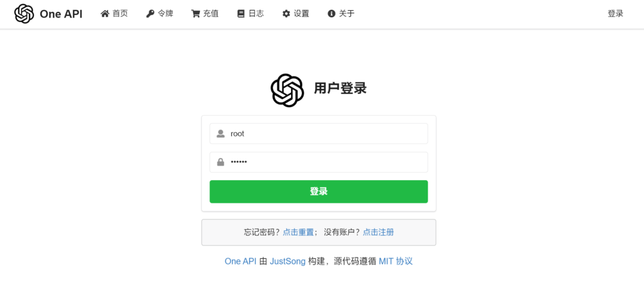644x284 pixels.
Task: Open the MIT 协议 link in the footer
Action: click(396, 261)
